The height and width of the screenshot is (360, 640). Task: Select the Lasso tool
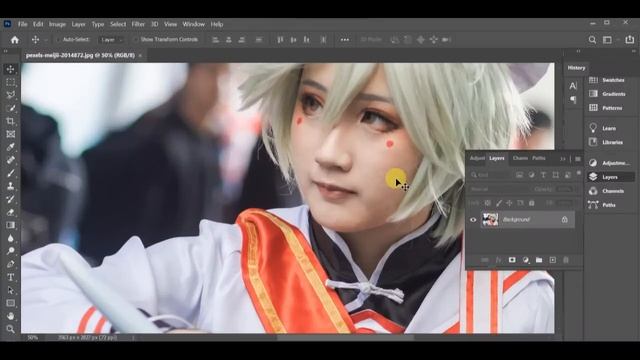(x=11, y=95)
